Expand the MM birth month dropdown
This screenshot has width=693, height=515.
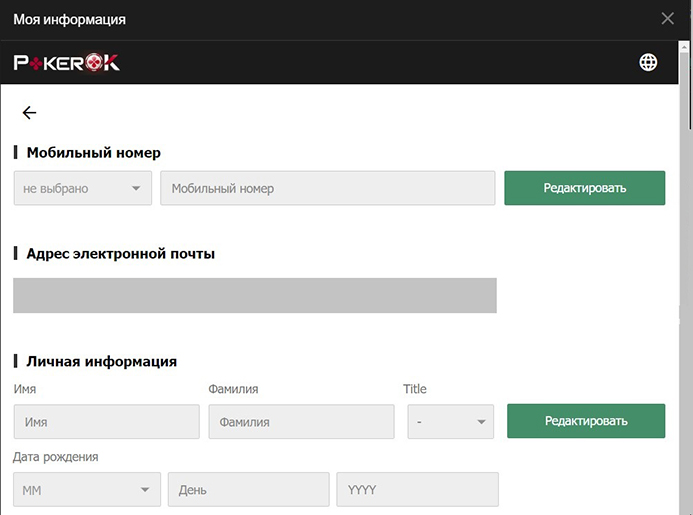[x=86, y=490]
